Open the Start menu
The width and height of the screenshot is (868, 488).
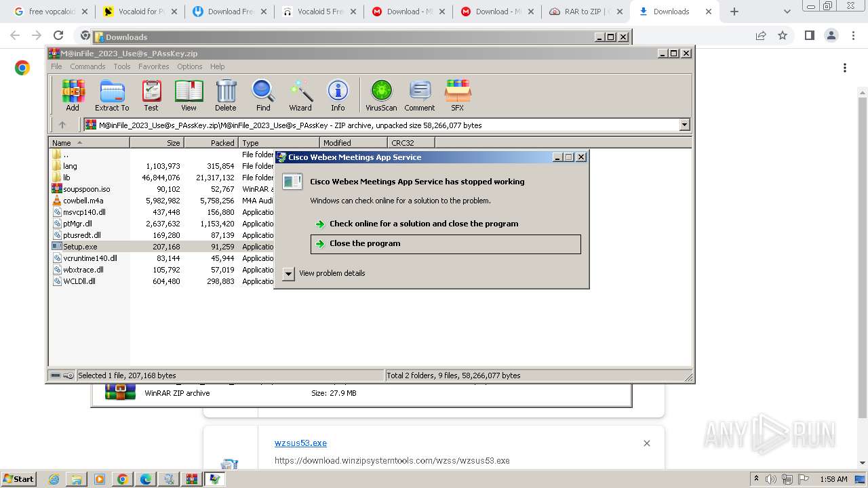[x=18, y=479]
